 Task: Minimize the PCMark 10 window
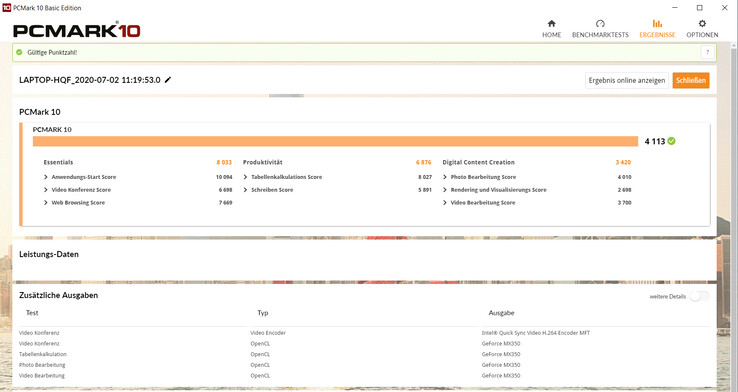point(675,8)
